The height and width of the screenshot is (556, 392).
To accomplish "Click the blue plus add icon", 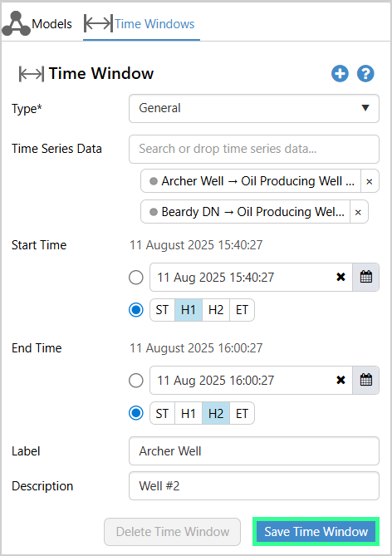I will click(340, 74).
